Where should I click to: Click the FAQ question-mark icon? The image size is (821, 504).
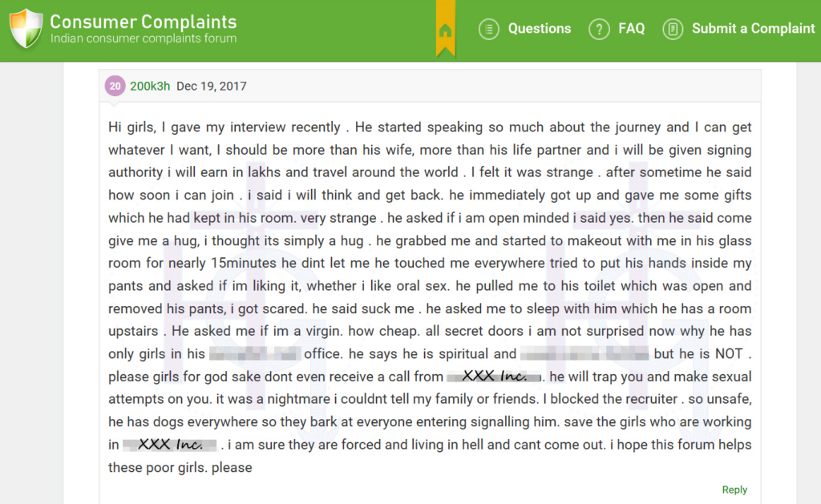(x=599, y=29)
